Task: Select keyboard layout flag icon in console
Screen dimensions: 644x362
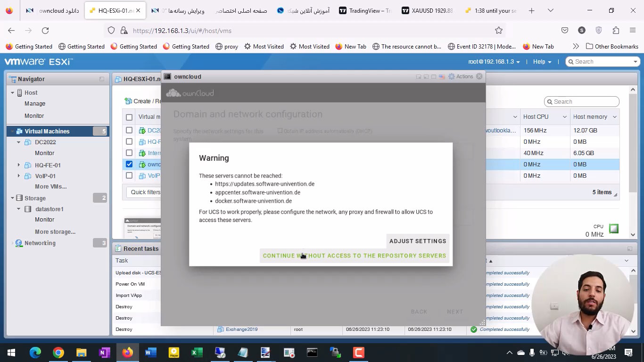Action: coord(441,76)
